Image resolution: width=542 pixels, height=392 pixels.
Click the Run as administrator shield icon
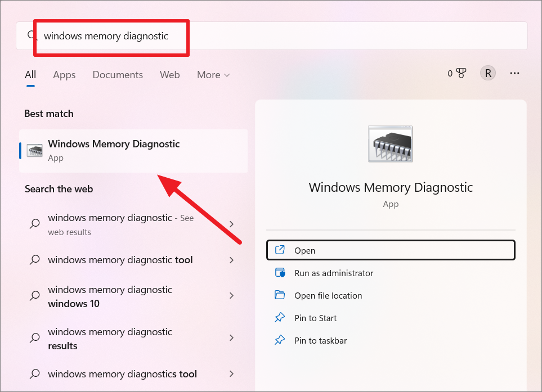pyautogui.click(x=280, y=273)
